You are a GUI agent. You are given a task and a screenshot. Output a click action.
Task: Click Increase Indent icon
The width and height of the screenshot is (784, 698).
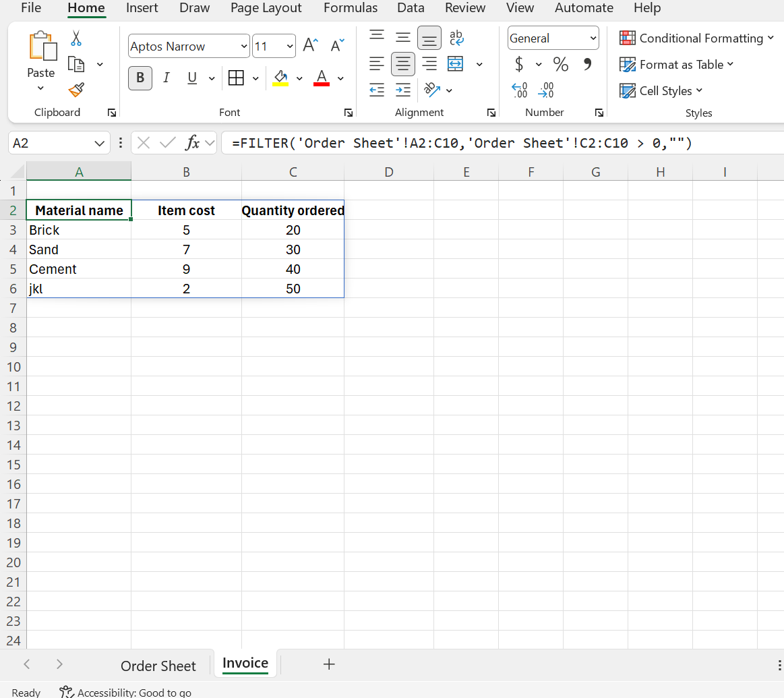(x=403, y=90)
